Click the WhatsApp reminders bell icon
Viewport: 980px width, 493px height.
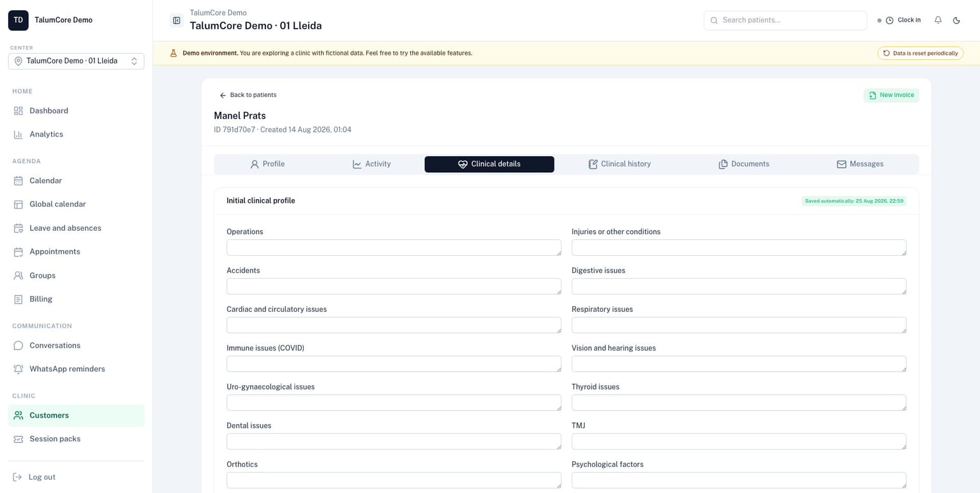[19, 369]
